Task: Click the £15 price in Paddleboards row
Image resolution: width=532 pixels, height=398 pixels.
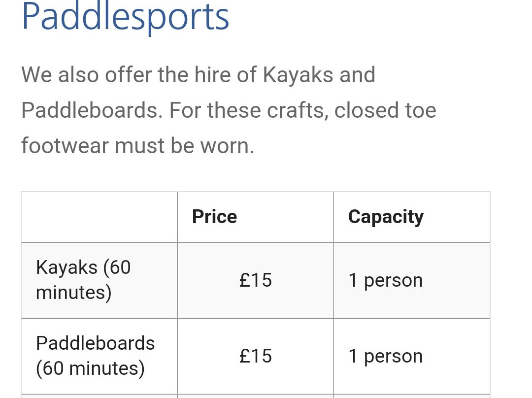Action: click(x=256, y=356)
